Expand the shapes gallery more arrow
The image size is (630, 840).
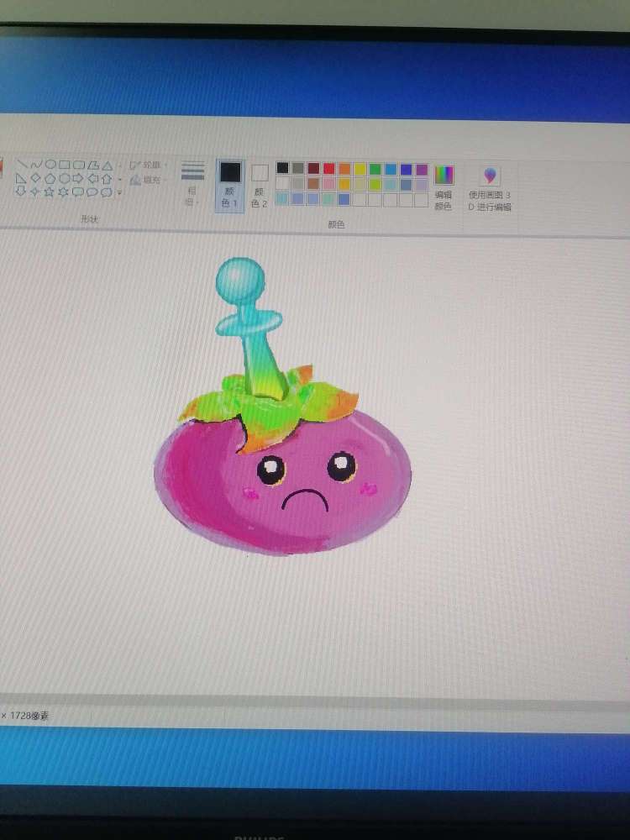119,193
